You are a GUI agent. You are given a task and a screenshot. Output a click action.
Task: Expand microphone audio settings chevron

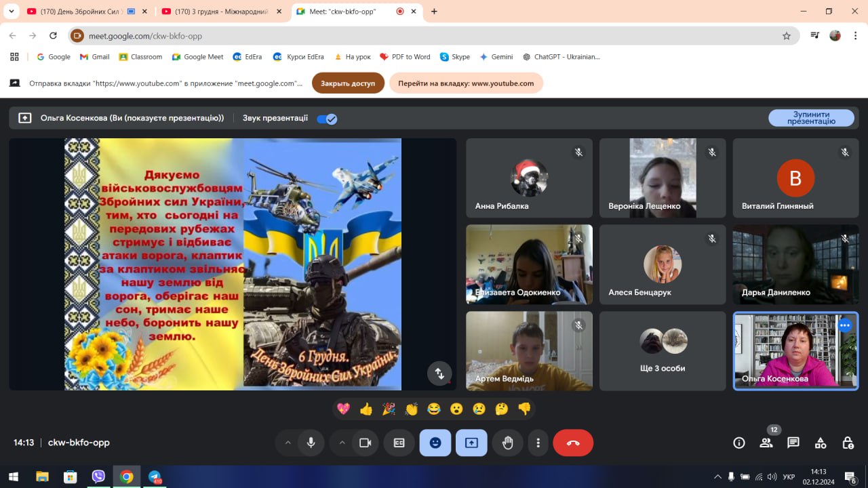[x=288, y=443]
